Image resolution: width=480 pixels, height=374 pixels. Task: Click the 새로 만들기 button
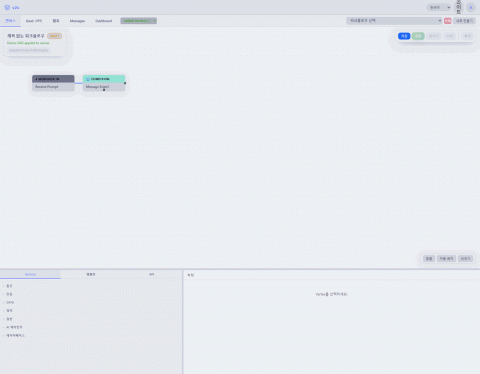464,21
